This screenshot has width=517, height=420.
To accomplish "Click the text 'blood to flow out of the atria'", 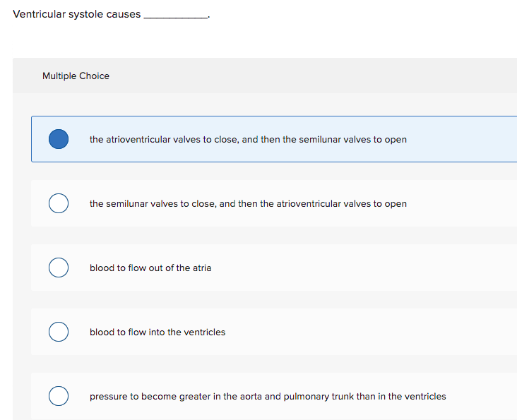I will (150, 268).
